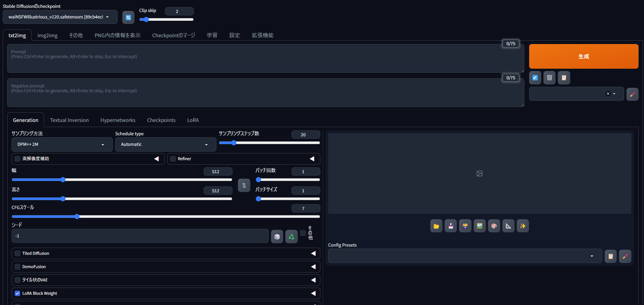Click the refresh checkpoint list icon
This screenshot has width=644, height=305.
128,17
